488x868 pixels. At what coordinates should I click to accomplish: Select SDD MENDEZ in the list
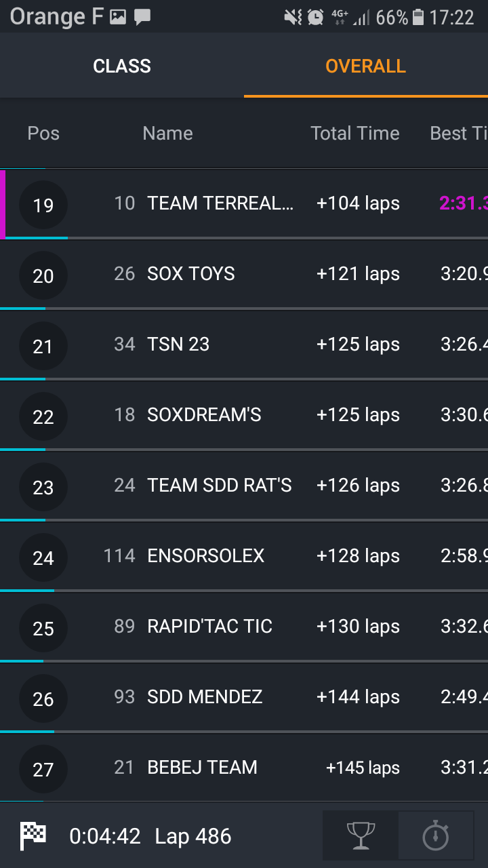pos(205,697)
